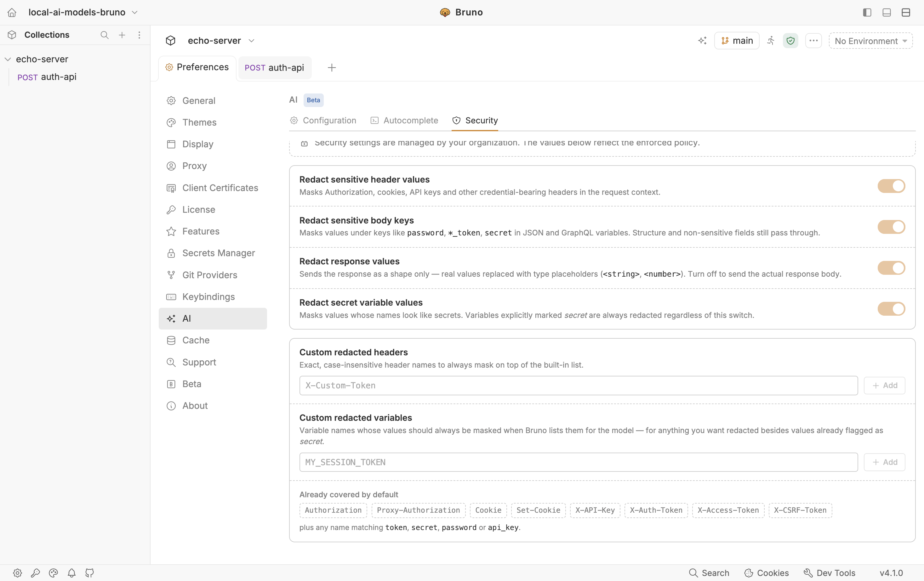Collapse the echo-server tree in sidebar
Screen dimensions: 924x581
click(x=8, y=59)
